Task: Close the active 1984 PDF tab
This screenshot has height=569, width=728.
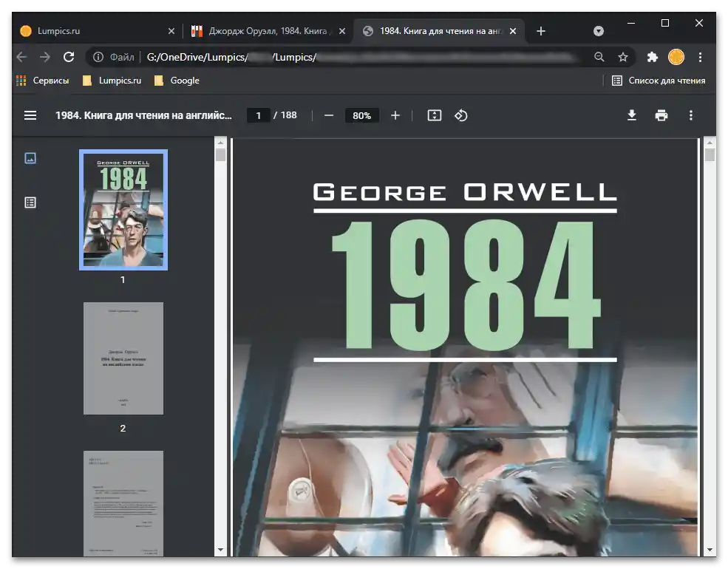Action: coord(513,31)
